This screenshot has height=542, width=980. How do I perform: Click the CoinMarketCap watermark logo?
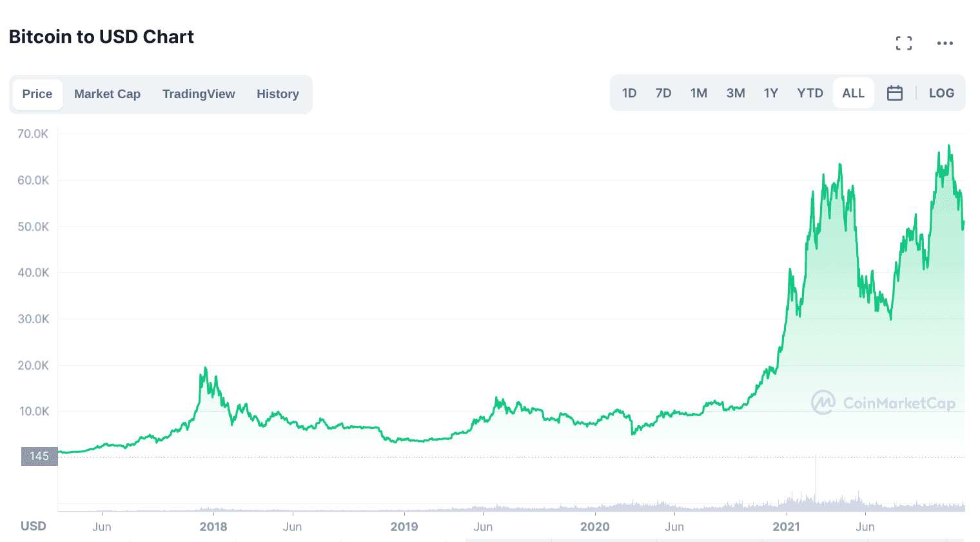coord(883,403)
